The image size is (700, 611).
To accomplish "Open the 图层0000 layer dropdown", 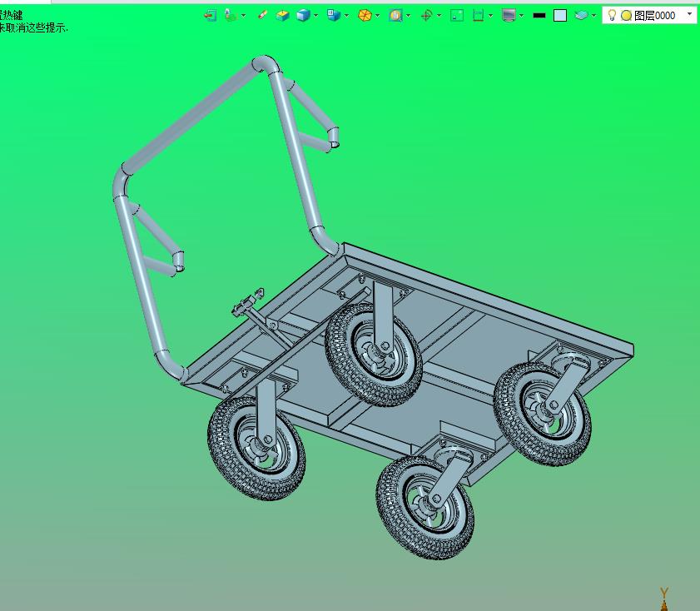I will point(690,15).
